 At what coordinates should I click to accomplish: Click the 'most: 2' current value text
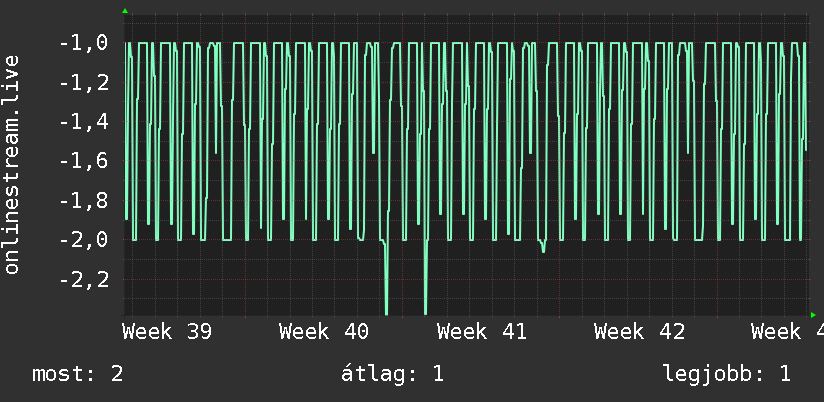78,375
